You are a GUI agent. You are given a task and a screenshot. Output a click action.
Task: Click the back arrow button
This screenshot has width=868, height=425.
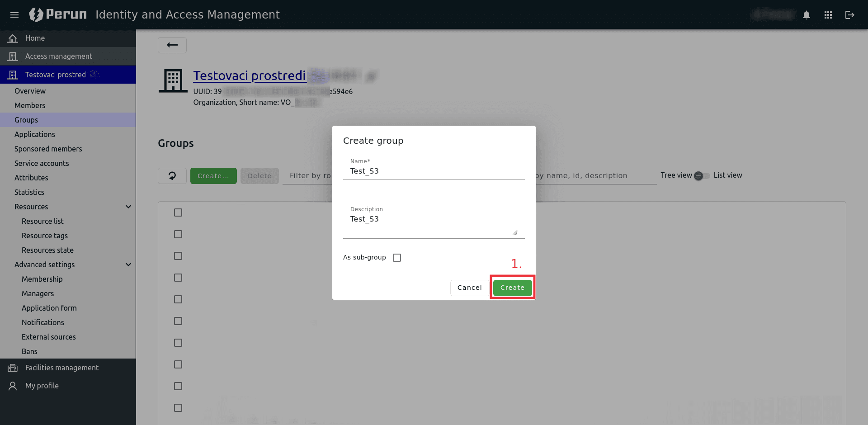coord(172,45)
